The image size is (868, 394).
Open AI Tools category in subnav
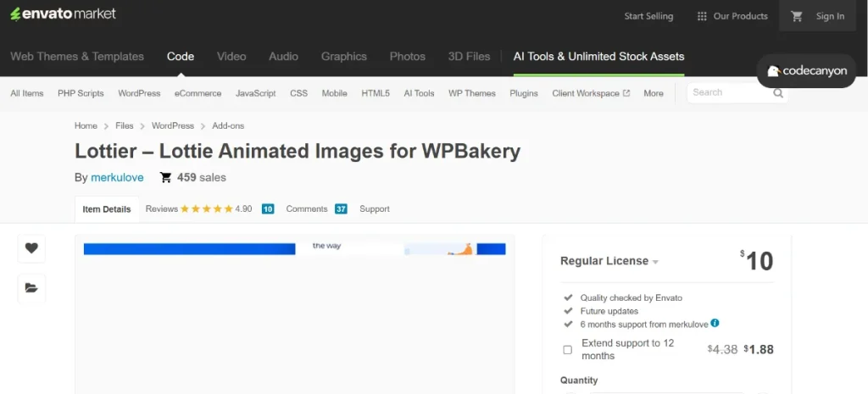(419, 93)
